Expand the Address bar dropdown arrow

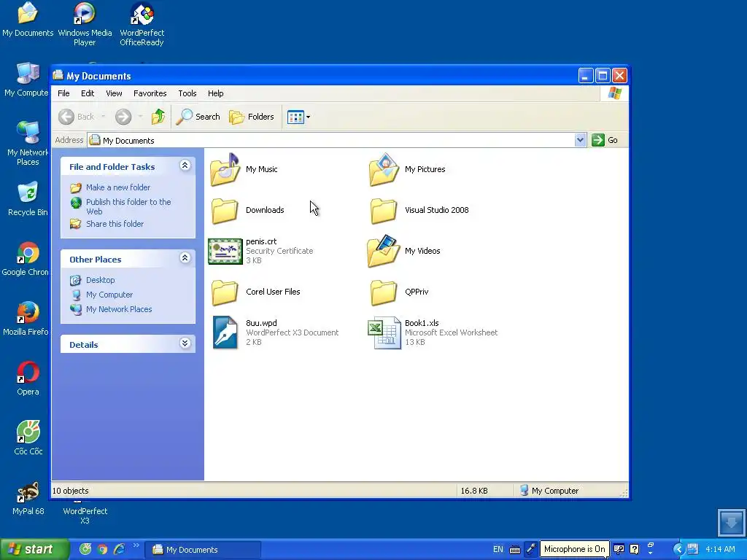point(580,140)
